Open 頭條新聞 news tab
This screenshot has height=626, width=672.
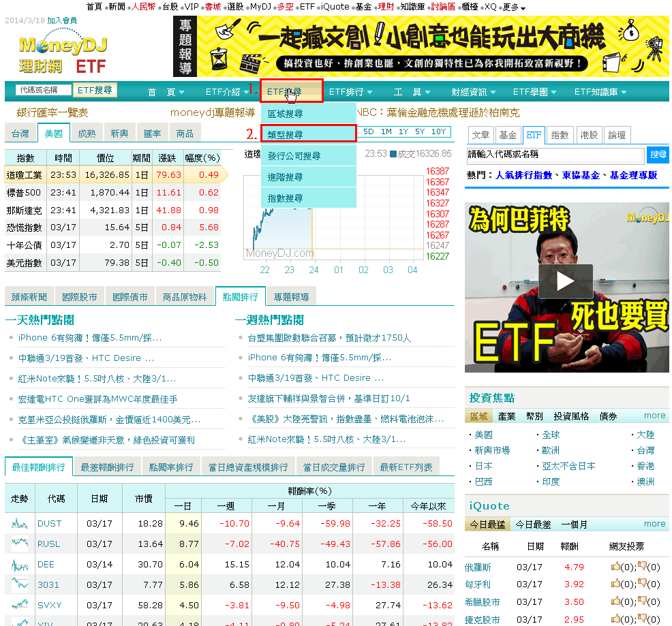(x=29, y=296)
